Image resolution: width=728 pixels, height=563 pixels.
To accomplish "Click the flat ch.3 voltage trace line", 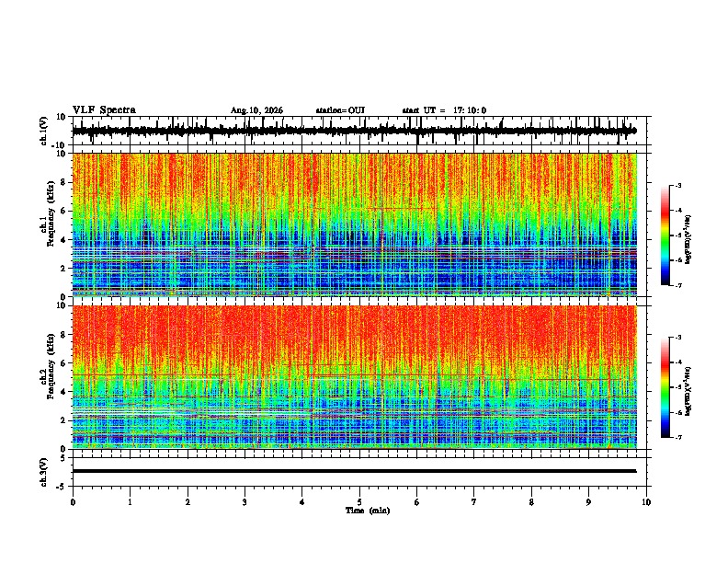I will pyautogui.click(x=354, y=471).
